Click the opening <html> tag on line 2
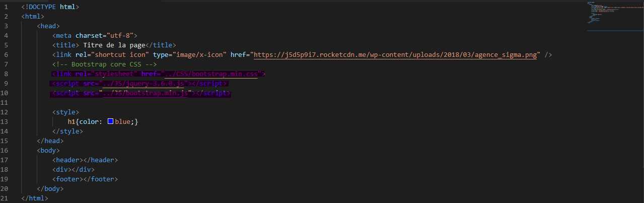 [33, 17]
